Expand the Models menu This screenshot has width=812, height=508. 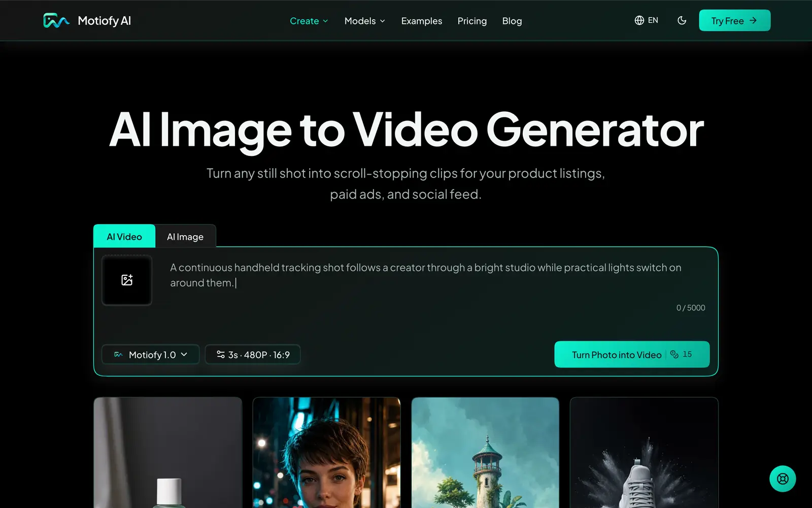365,21
